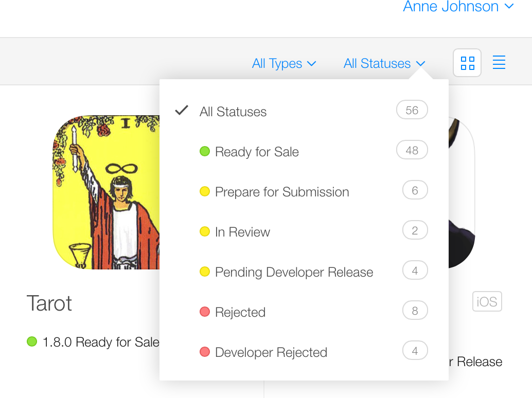Screen dimensions: 532x398
Task: Click the 56 count badge
Action: click(412, 111)
